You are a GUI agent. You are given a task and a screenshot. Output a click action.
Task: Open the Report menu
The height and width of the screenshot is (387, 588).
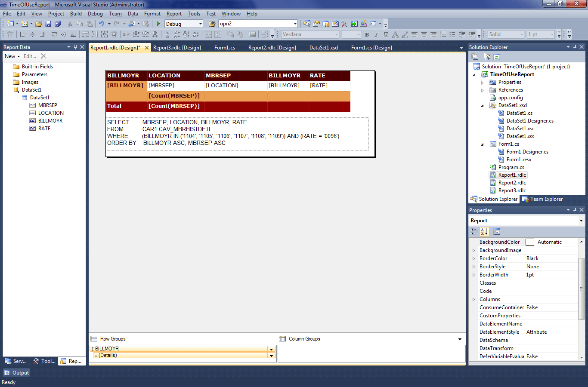point(174,14)
